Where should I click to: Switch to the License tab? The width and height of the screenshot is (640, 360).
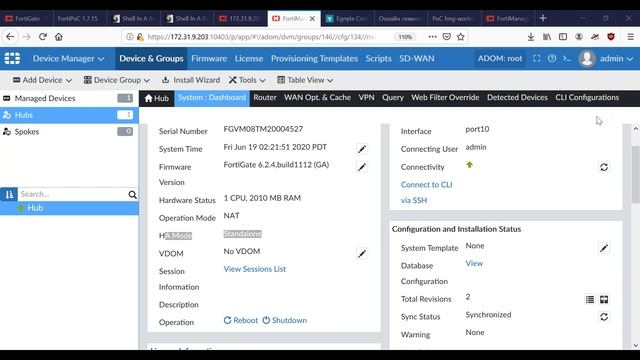(x=249, y=58)
